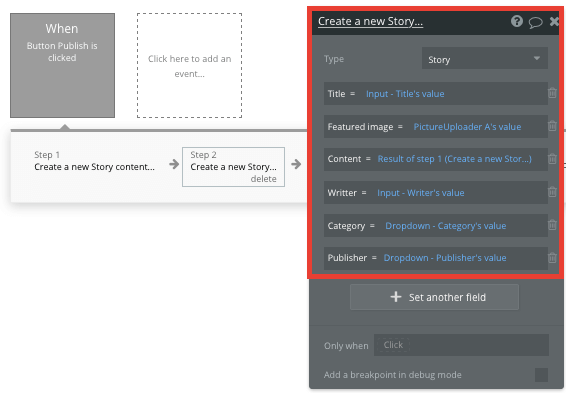Click the Publisher field label
Viewport: 566px width, 393px height.
347,258
